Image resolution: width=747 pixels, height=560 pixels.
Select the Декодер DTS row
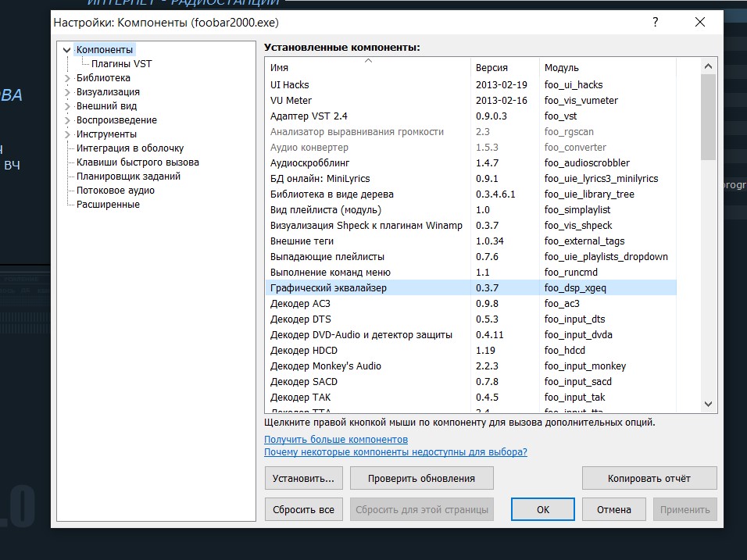470,319
